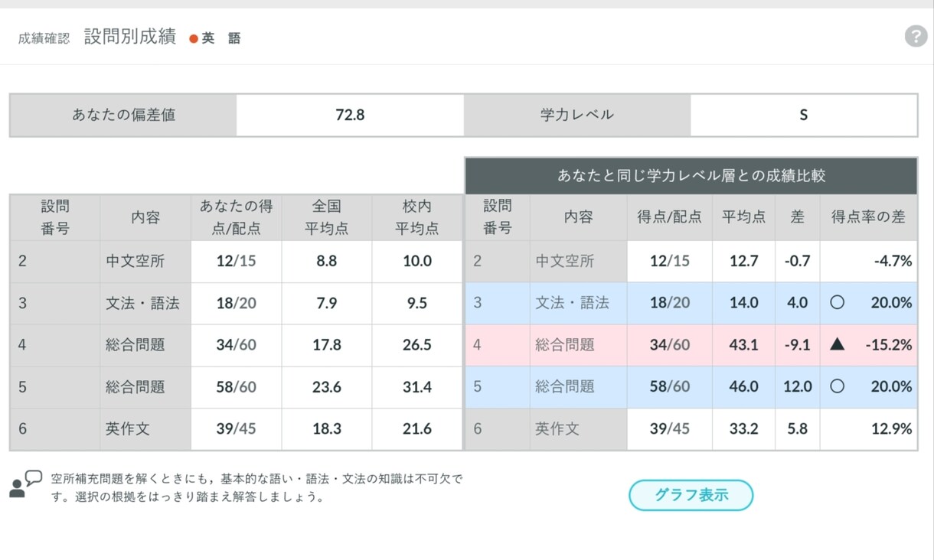Click 文法・語法 in the left table
The height and width of the screenshot is (560, 934).
click(x=142, y=303)
